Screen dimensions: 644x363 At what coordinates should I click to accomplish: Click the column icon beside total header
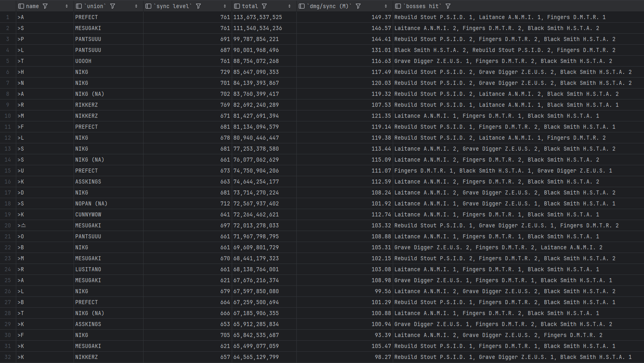237,6
